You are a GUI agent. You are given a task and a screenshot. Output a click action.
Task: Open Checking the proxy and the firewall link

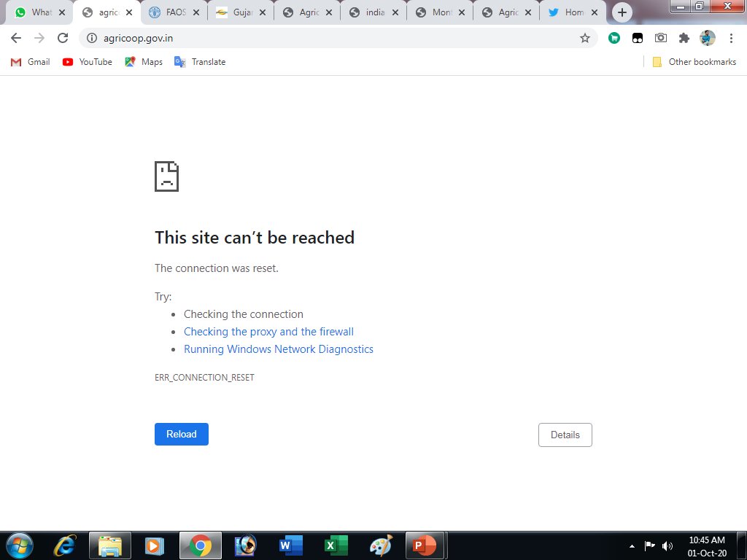pos(268,332)
